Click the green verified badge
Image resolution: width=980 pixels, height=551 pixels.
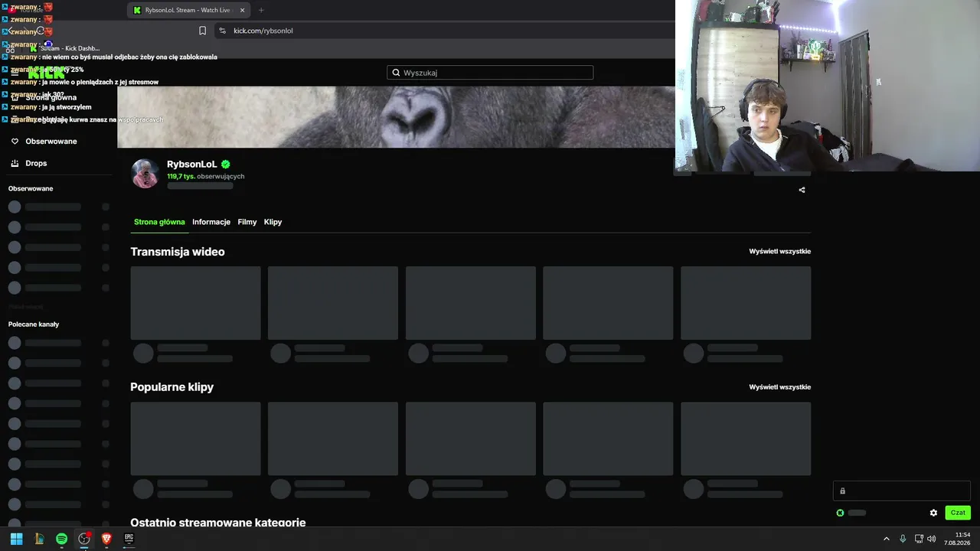tap(226, 164)
